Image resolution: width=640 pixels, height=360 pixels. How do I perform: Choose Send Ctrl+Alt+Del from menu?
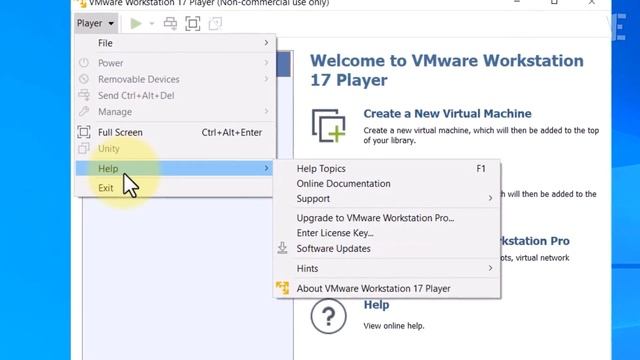coord(174,95)
